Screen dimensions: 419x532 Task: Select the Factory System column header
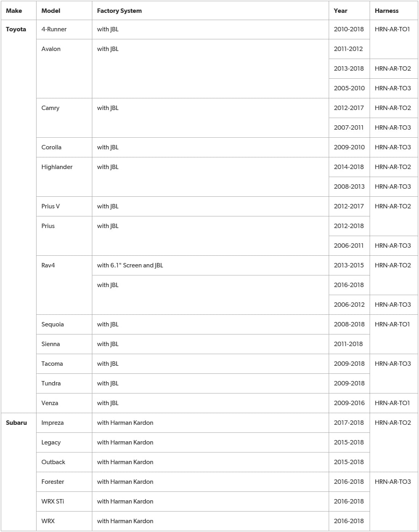coord(119,11)
